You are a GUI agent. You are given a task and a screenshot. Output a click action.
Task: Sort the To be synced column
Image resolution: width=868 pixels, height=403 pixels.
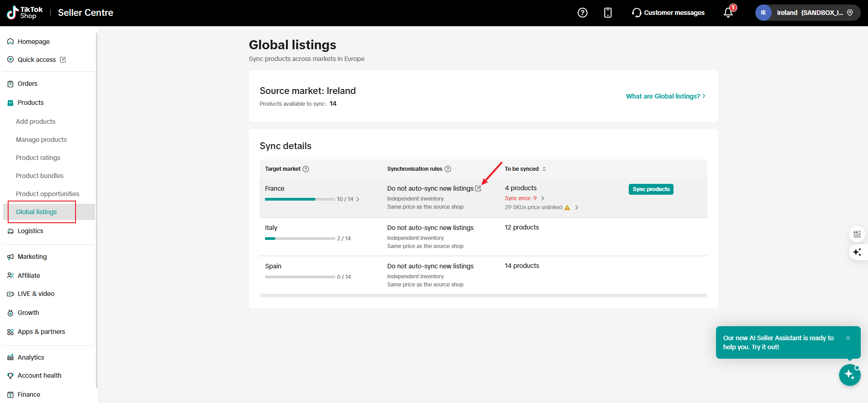coord(544,169)
